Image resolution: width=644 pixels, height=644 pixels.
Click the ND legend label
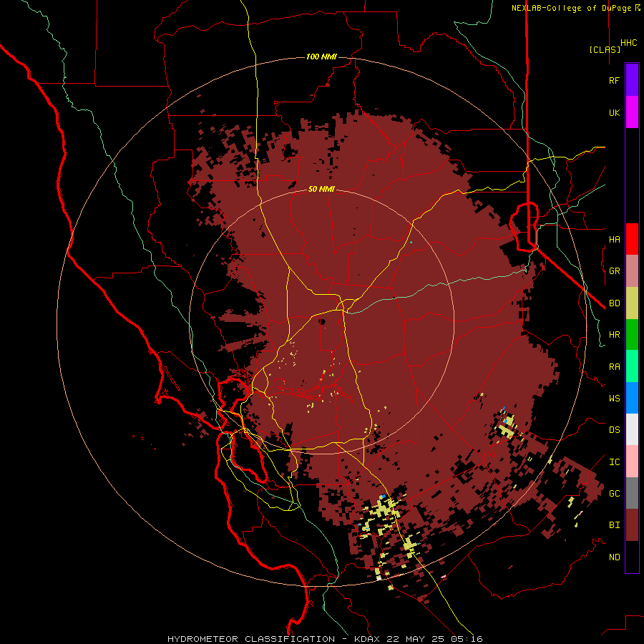tap(614, 557)
